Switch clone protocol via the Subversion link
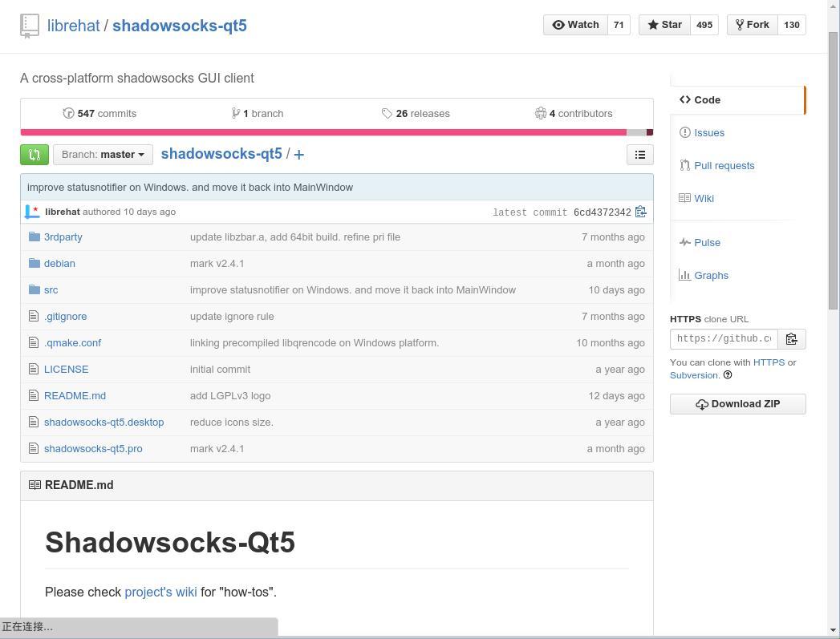 pyautogui.click(x=694, y=375)
